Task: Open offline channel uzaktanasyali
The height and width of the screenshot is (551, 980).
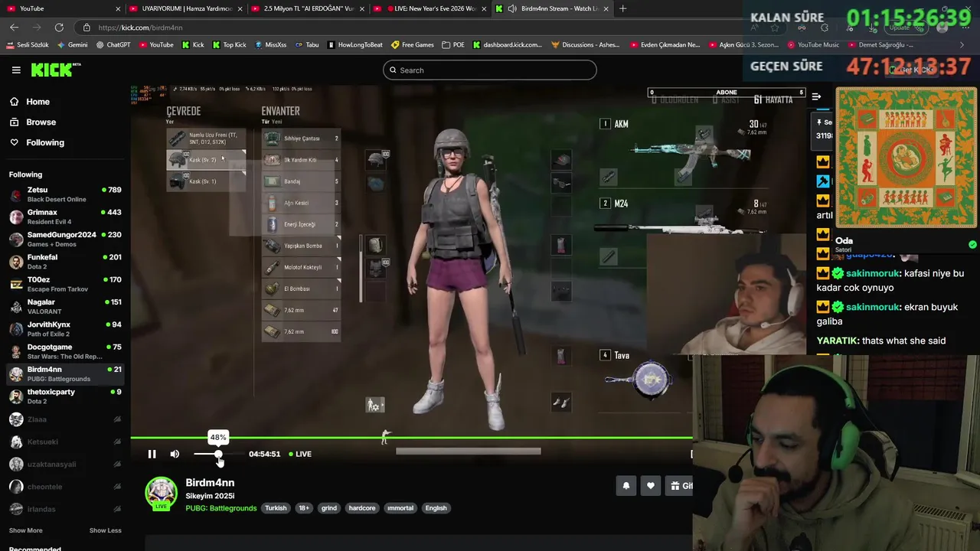Action: tap(65, 465)
